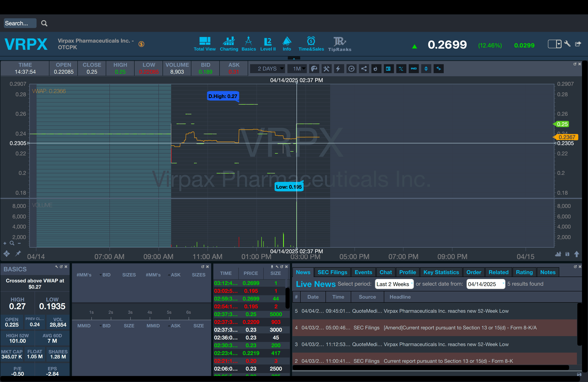Screen dimensions: 588x382
Task: Open the 1M interval dropdown
Action: coord(297,69)
